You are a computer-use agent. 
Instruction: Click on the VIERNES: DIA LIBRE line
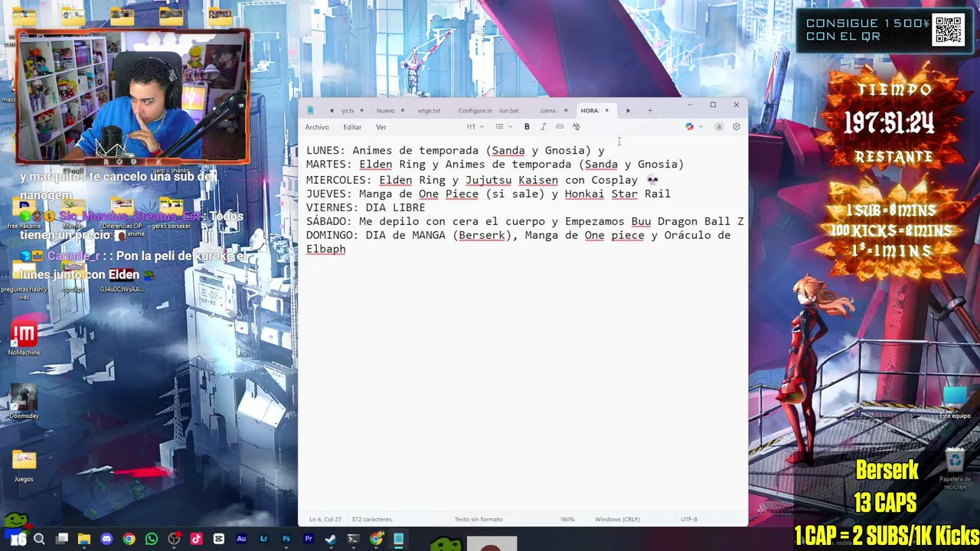365,208
